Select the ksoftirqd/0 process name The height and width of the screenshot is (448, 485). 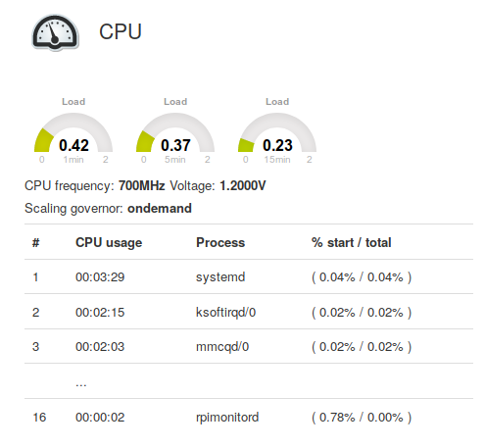pos(225,313)
